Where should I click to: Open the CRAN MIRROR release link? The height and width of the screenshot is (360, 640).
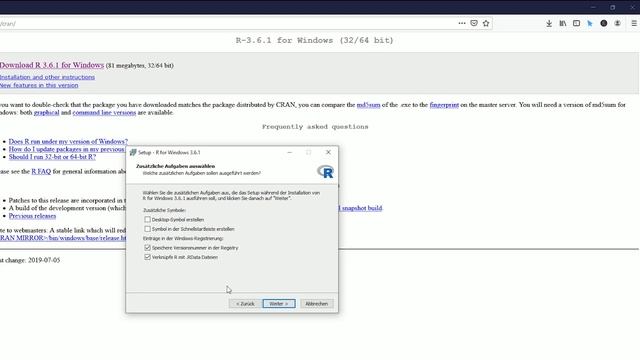tap(63, 238)
